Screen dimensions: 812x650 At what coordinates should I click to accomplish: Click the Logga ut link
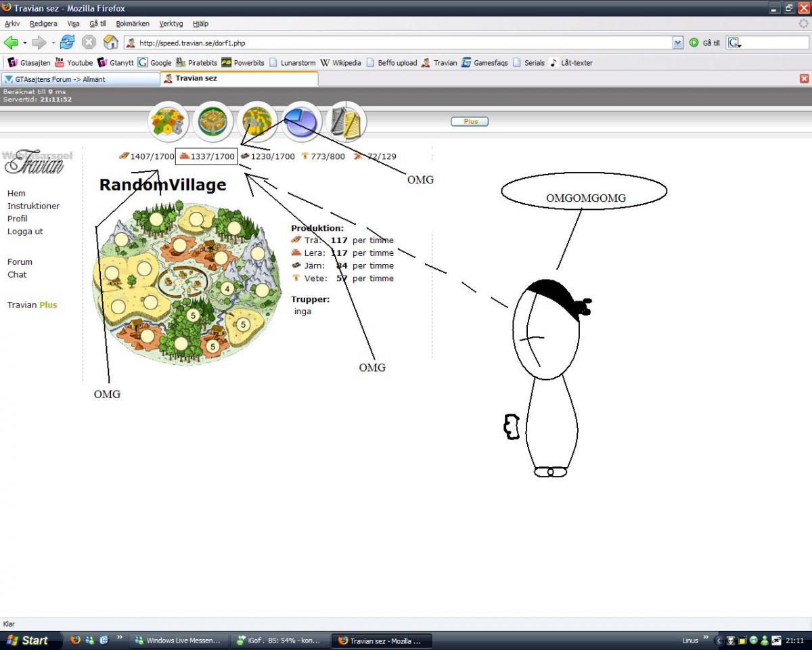pyautogui.click(x=25, y=232)
